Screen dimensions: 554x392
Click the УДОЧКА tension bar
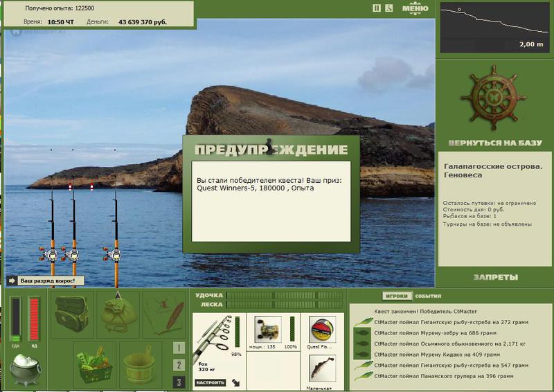click(x=285, y=296)
